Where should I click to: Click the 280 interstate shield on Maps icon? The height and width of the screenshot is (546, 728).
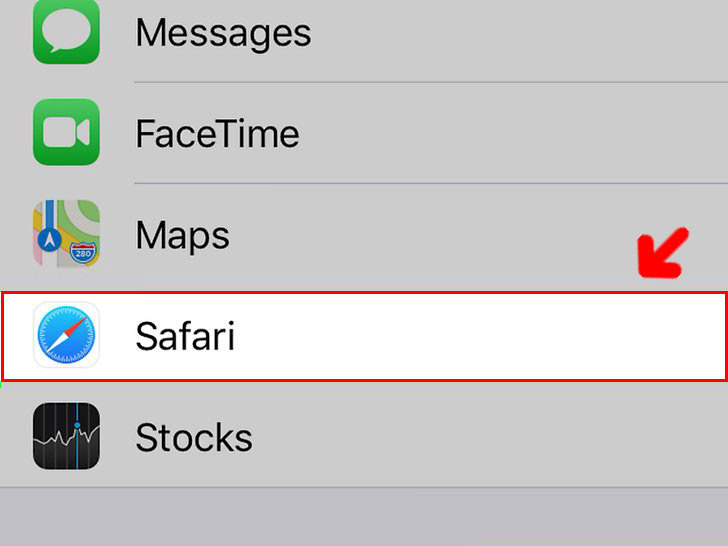(83, 253)
